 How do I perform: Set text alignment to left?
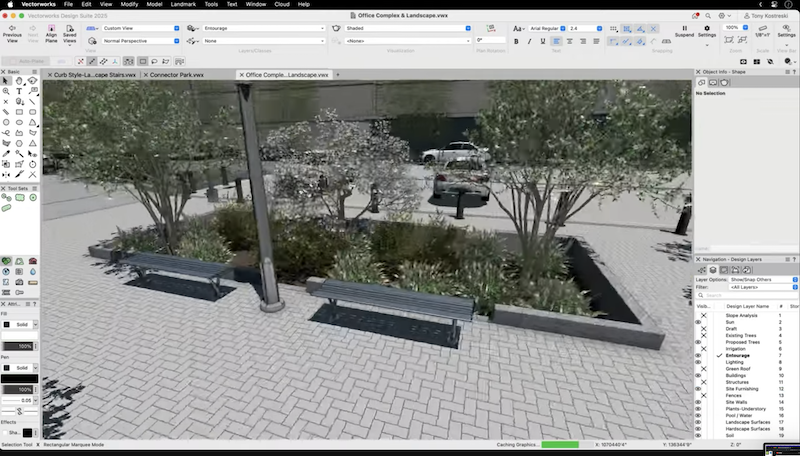(556, 41)
